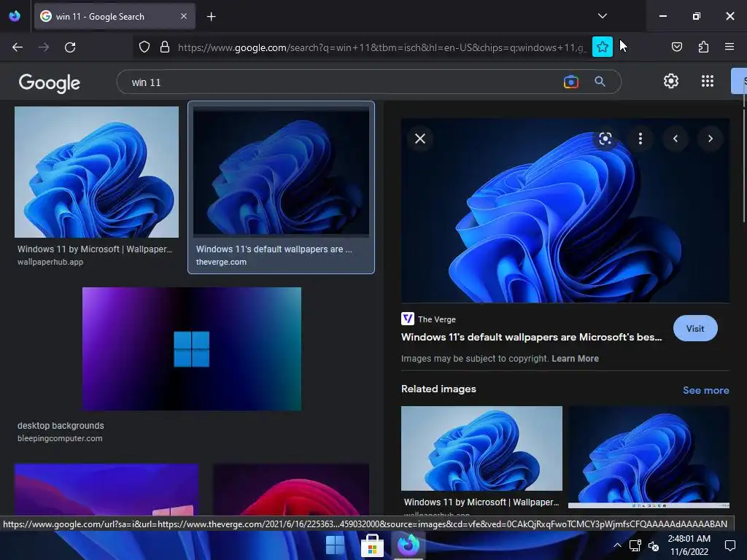Screen dimensions: 747x560
Task: Open the red bloom wallpaper thumbnail
Action: point(290,489)
